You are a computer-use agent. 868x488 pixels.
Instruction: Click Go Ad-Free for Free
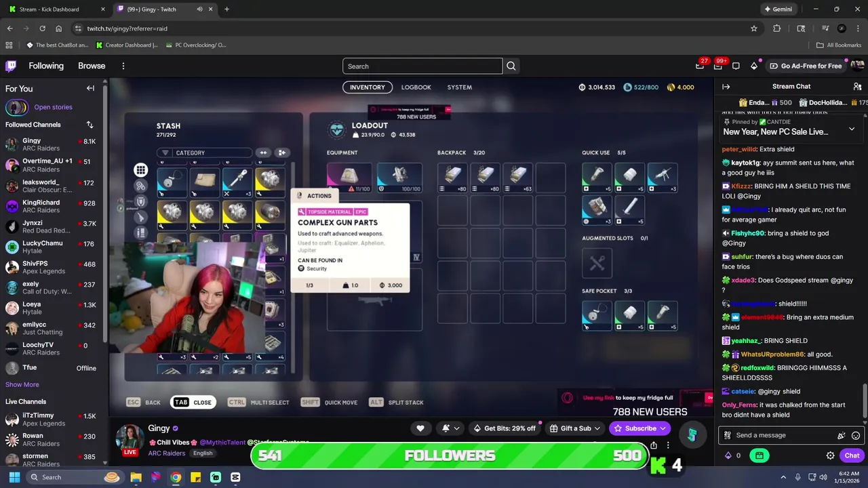click(806, 66)
